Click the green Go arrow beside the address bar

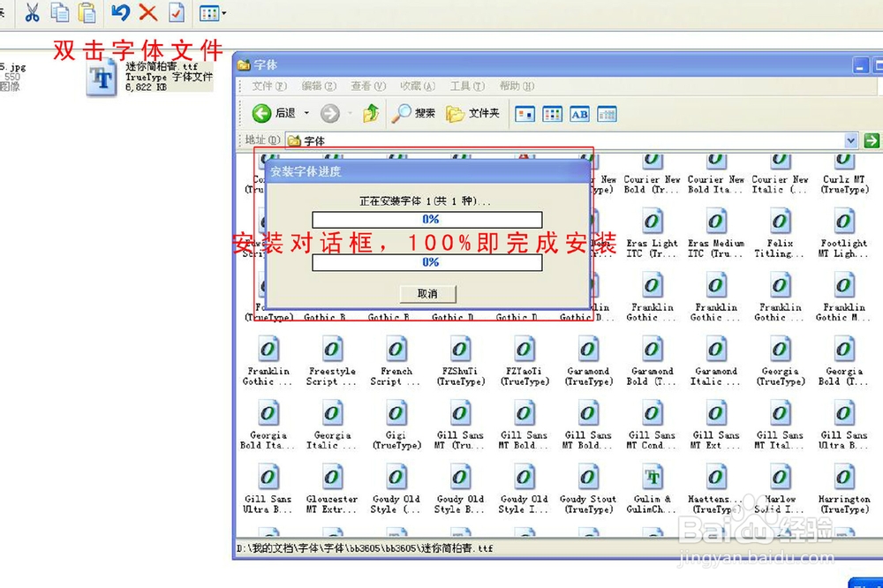(x=872, y=140)
